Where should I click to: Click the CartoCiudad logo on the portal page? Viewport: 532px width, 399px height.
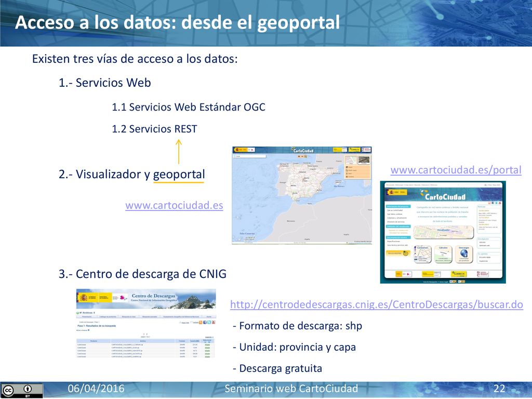(443, 195)
